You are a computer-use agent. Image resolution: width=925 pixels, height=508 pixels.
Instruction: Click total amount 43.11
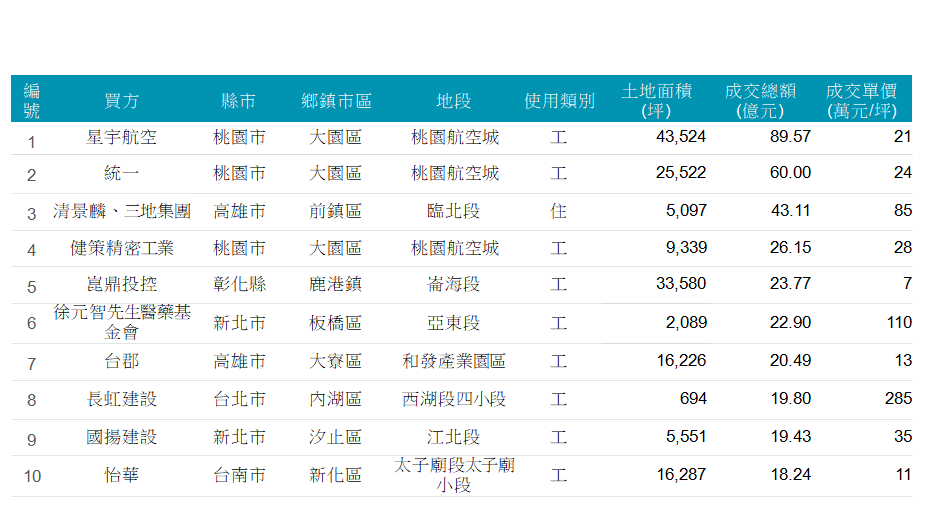click(790, 211)
